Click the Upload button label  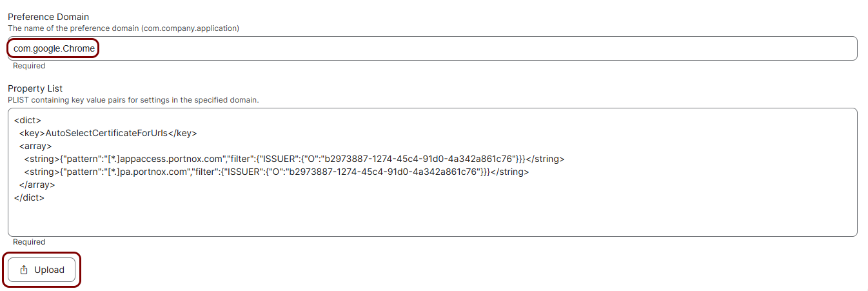click(x=49, y=270)
